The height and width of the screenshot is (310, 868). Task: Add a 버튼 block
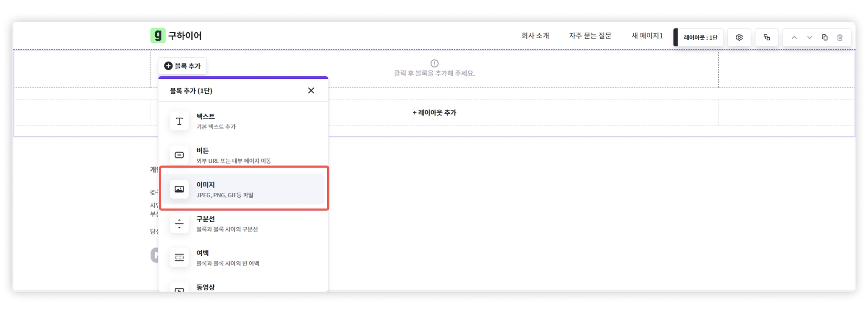tap(243, 155)
